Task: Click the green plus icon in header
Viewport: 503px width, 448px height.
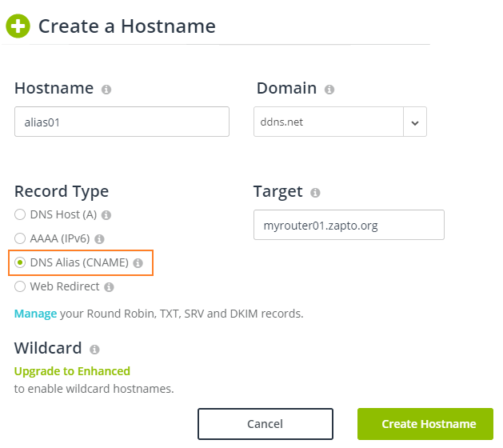Action: coord(18,26)
